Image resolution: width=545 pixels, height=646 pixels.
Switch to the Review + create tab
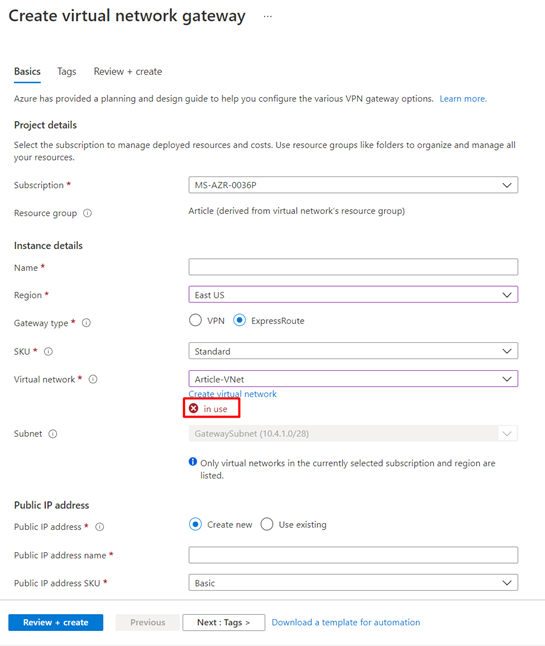pyautogui.click(x=128, y=72)
